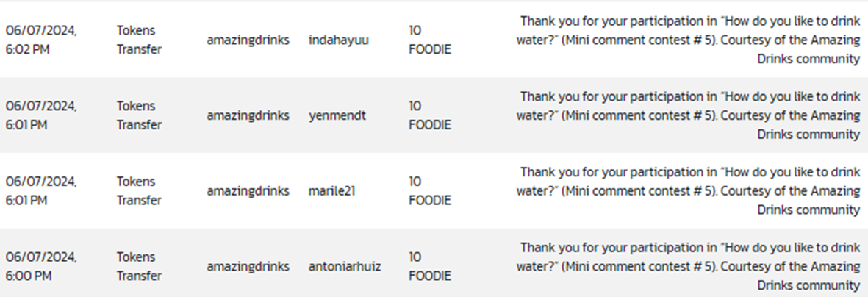Open recipient antoniarhuiz account link
The height and width of the screenshot is (297, 868).
tap(345, 267)
